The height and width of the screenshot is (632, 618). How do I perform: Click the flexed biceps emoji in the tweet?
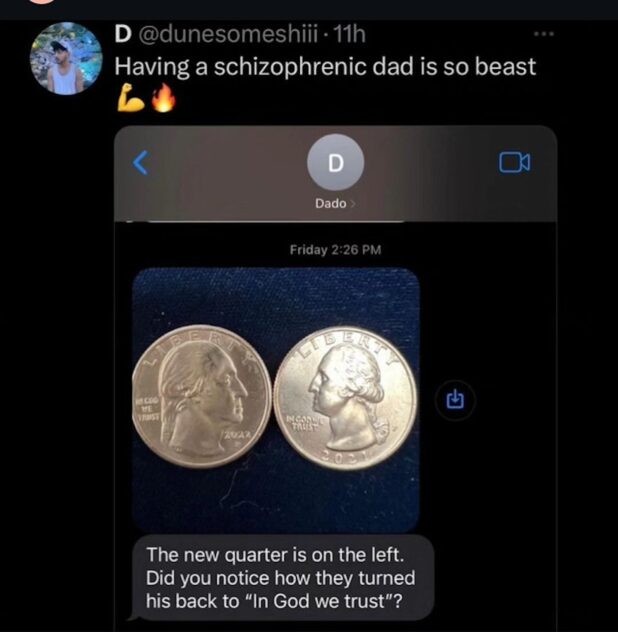tap(131, 97)
